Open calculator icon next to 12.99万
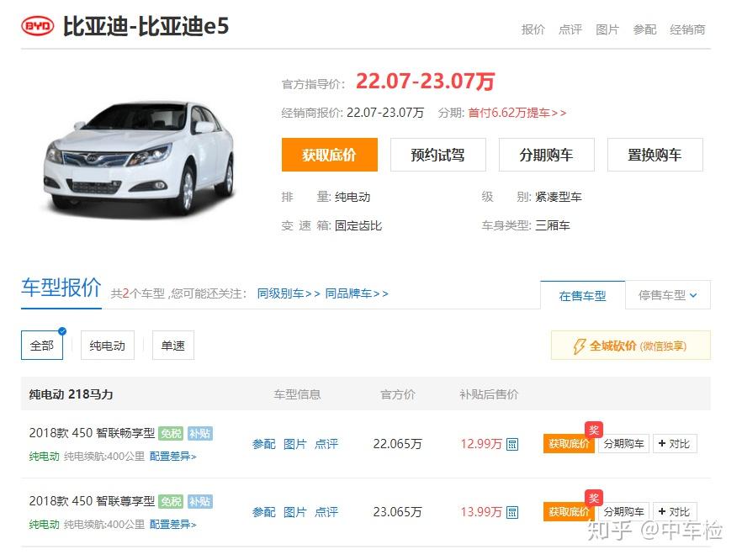The image size is (742, 560). tap(512, 444)
